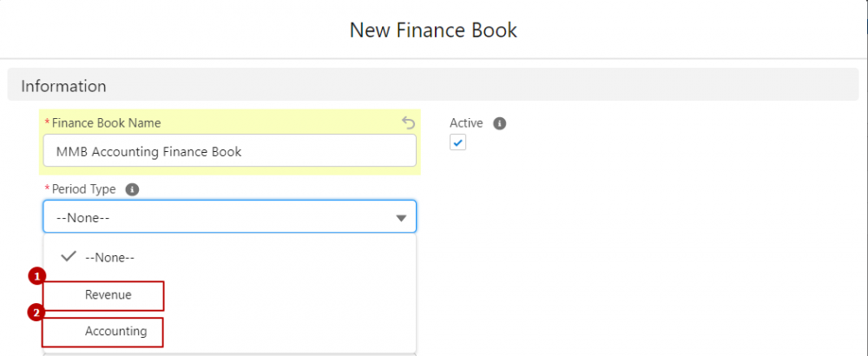The width and height of the screenshot is (868, 356).
Task: Uncheck the Active checkbox
Action: (x=457, y=143)
